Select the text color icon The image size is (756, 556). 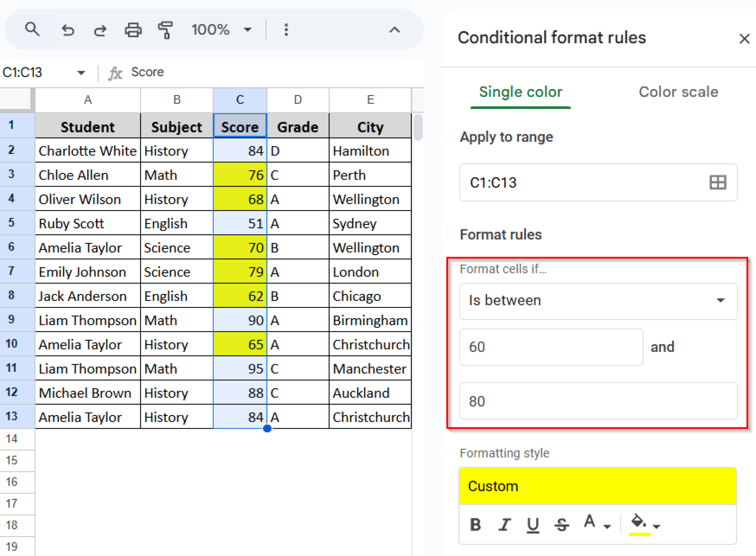coord(590,525)
